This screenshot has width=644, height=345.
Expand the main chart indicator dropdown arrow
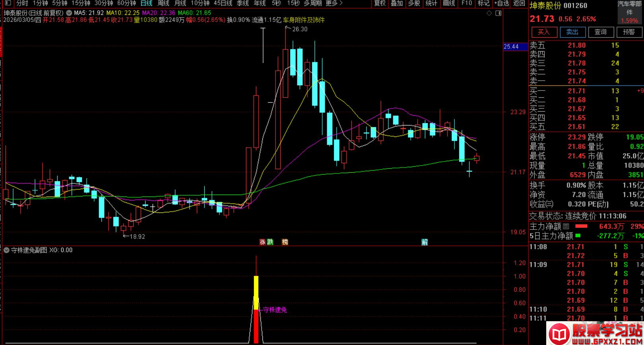click(x=70, y=13)
